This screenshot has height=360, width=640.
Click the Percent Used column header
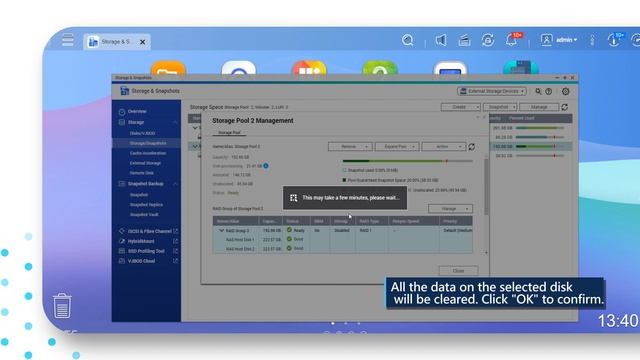coord(522,118)
